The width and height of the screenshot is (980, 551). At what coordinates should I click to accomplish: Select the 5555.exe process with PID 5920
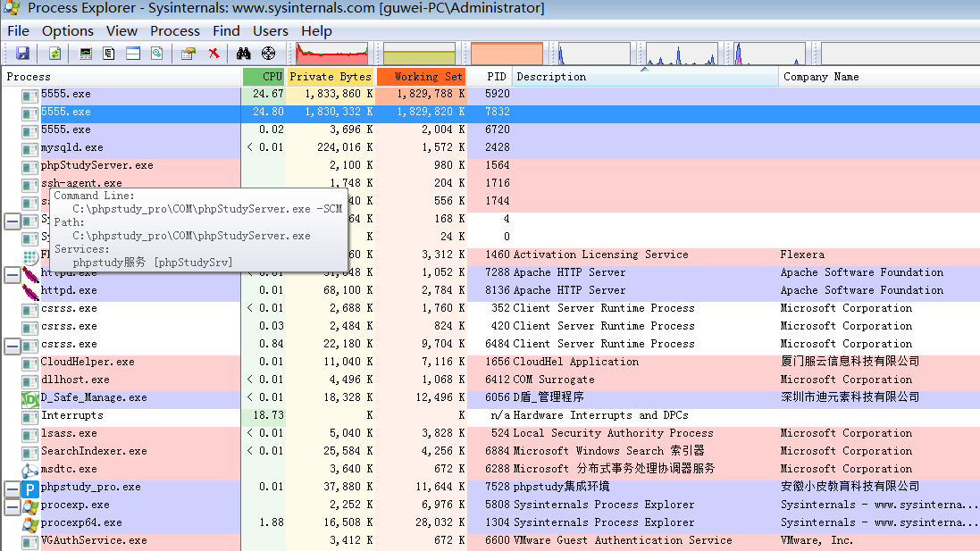coord(490,95)
